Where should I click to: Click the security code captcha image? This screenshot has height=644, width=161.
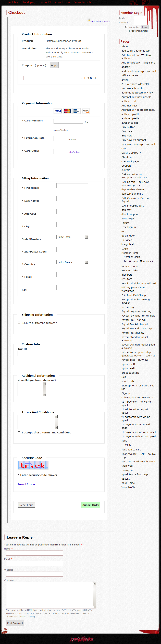point(33,465)
